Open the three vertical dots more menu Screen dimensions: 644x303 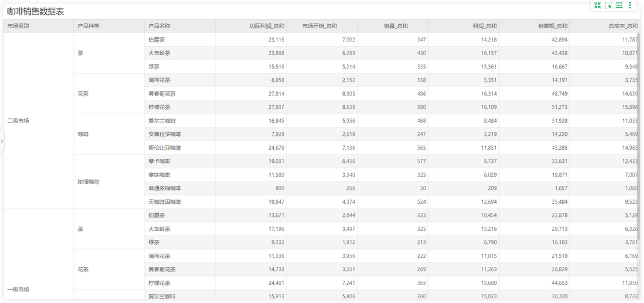(630, 5)
